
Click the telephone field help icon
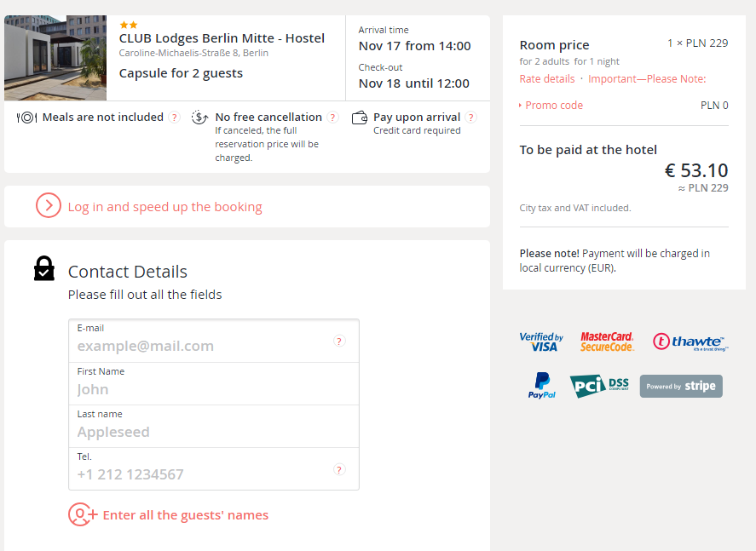pos(339,469)
